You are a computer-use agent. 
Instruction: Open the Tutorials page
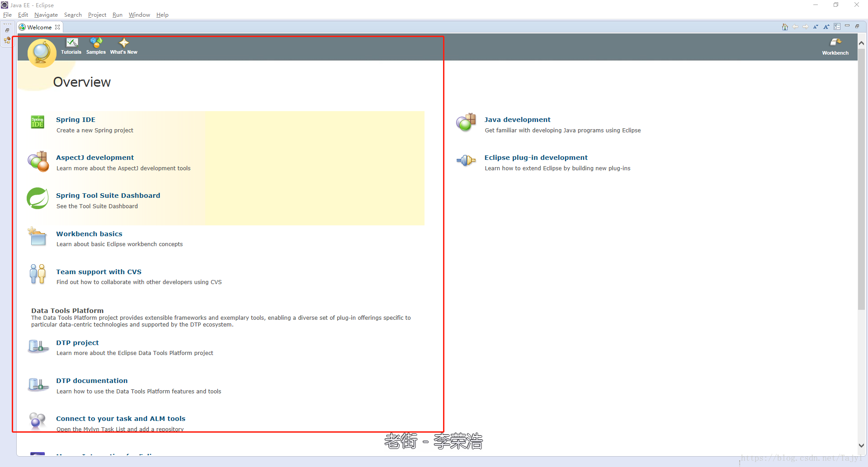(71, 46)
